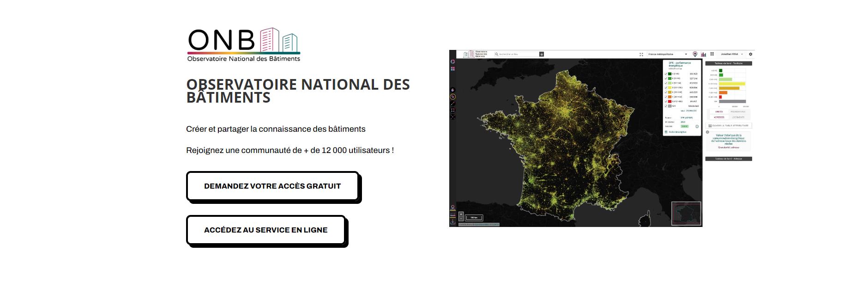Viewport: 868px width, 294px height.
Task: Select the 'Unités' tab under chart
Action: (x=719, y=111)
